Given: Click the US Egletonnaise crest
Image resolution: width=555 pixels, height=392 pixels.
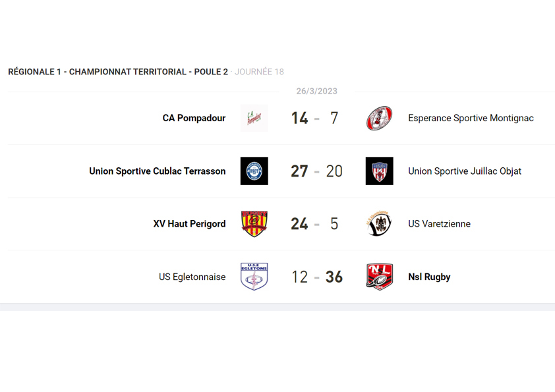Looking at the screenshot, I should pyautogui.click(x=254, y=277).
